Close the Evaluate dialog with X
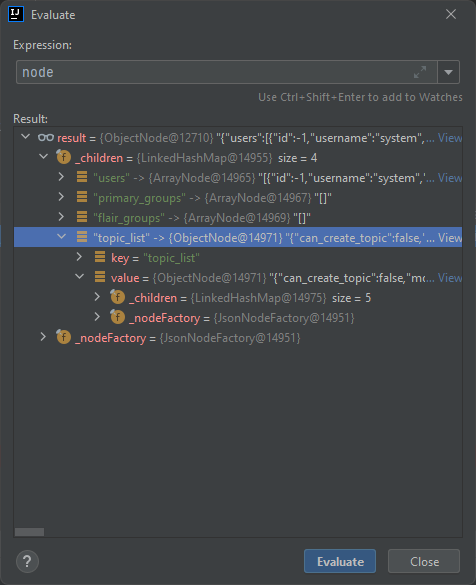This screenshot has width=476, height=585. 451,14
